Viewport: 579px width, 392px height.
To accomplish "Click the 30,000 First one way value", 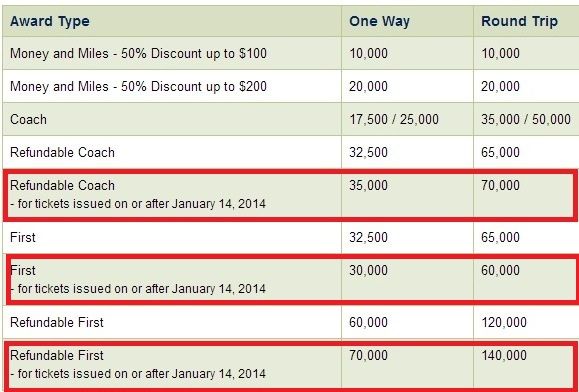I will (369, 271).
